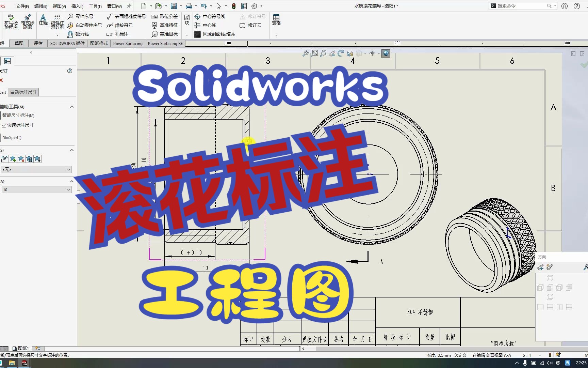Collapse the 辅助工具(M) section
The image size is (588, 368).
(72, 107)
